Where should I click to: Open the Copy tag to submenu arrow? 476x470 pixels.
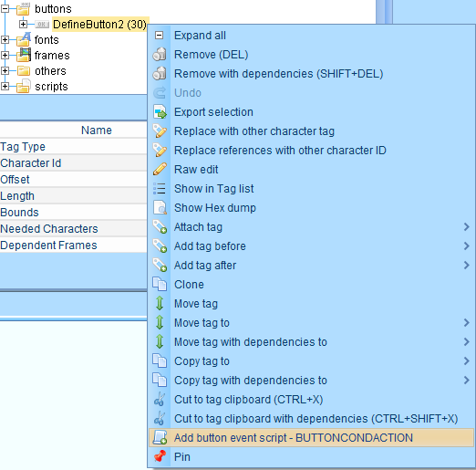466,360
